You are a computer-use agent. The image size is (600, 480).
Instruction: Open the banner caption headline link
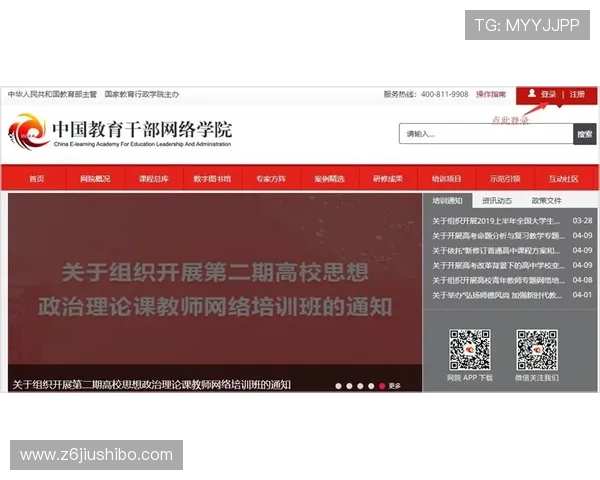point(152,385)
